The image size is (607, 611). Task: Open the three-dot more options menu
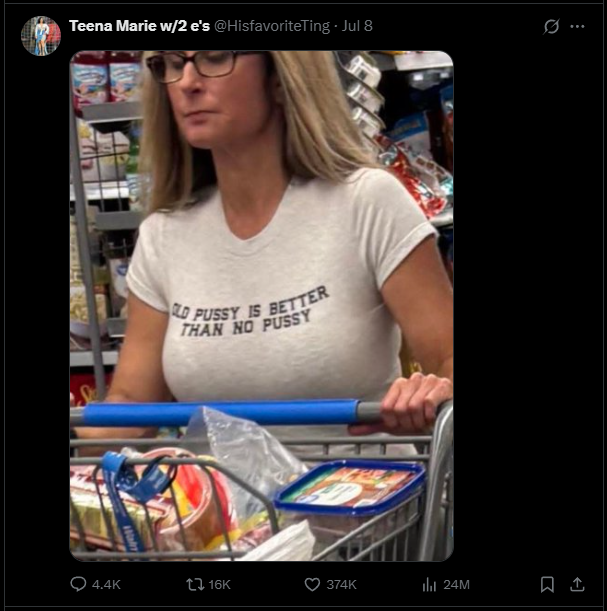click(x=577, y=26)
